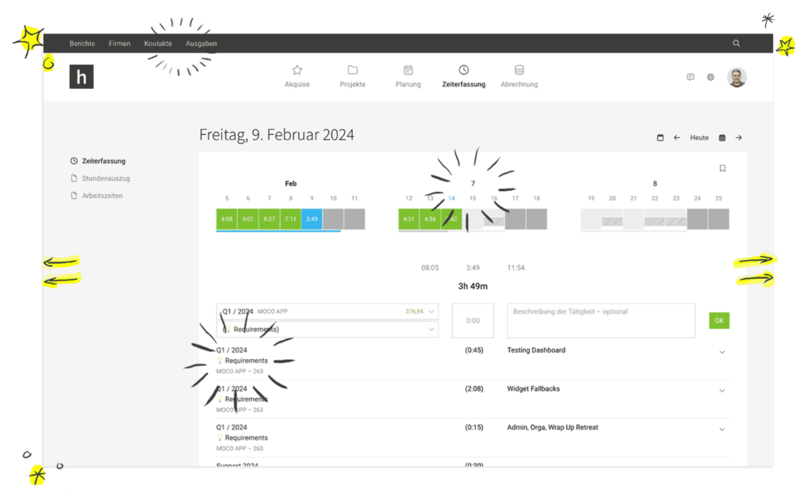Open the Akquise star icon
This screenshot has height=504, width=812.
coord(297,70)
